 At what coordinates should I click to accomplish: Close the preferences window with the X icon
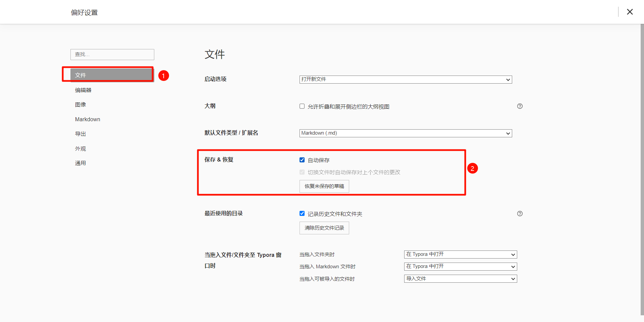tap(630, 12)
